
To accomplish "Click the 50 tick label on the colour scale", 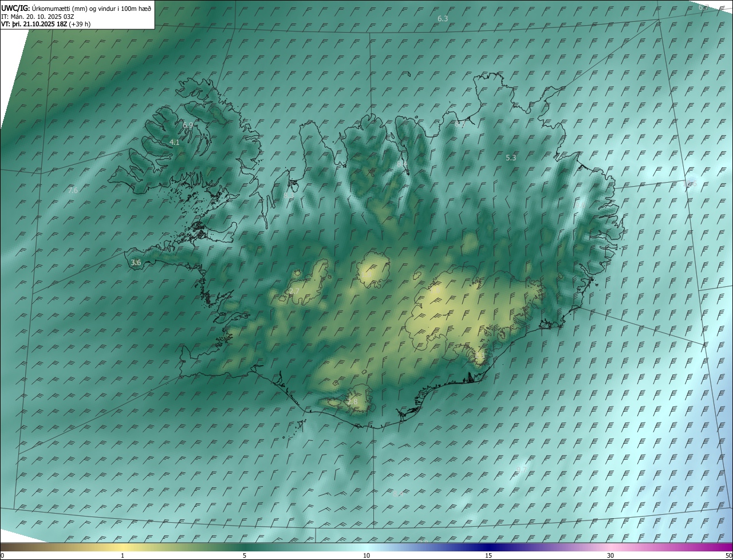I will click(x=728, y=556).
